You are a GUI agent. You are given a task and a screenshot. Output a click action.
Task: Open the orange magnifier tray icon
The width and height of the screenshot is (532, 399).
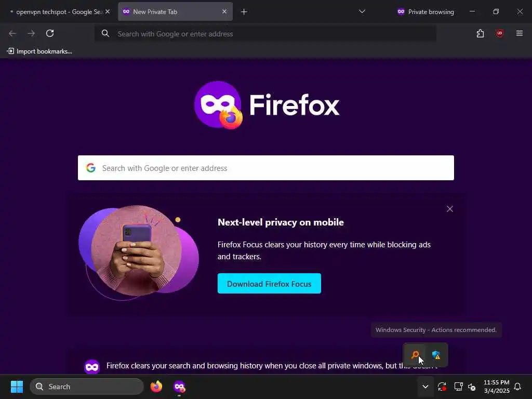pos(415,355)
